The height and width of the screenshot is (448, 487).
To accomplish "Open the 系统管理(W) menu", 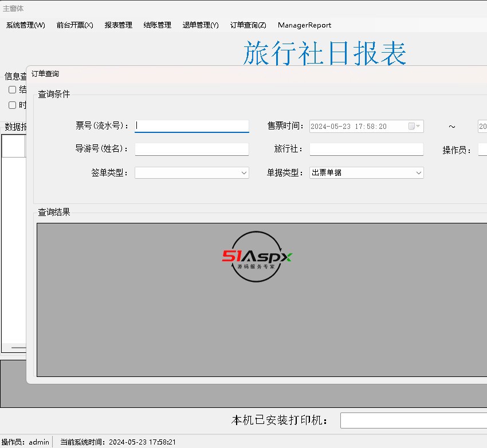I will (25, 25).
